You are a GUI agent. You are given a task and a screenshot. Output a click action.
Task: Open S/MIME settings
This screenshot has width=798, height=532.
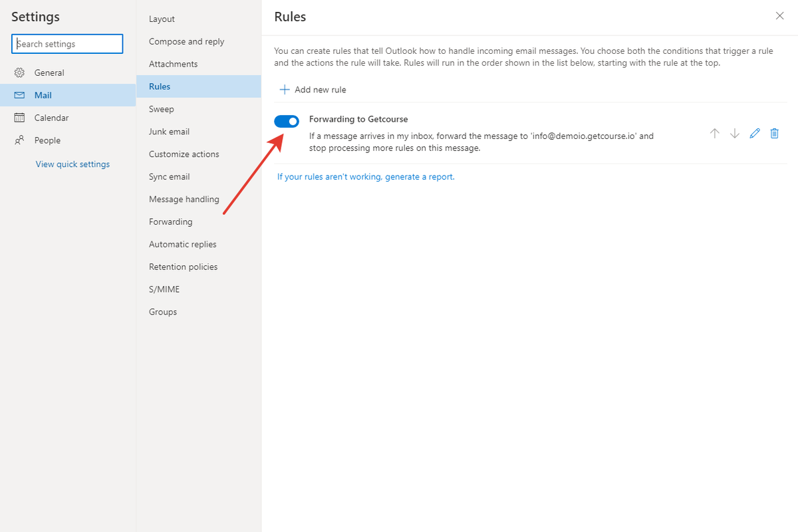pyautogui.click(x=199, y=290)
